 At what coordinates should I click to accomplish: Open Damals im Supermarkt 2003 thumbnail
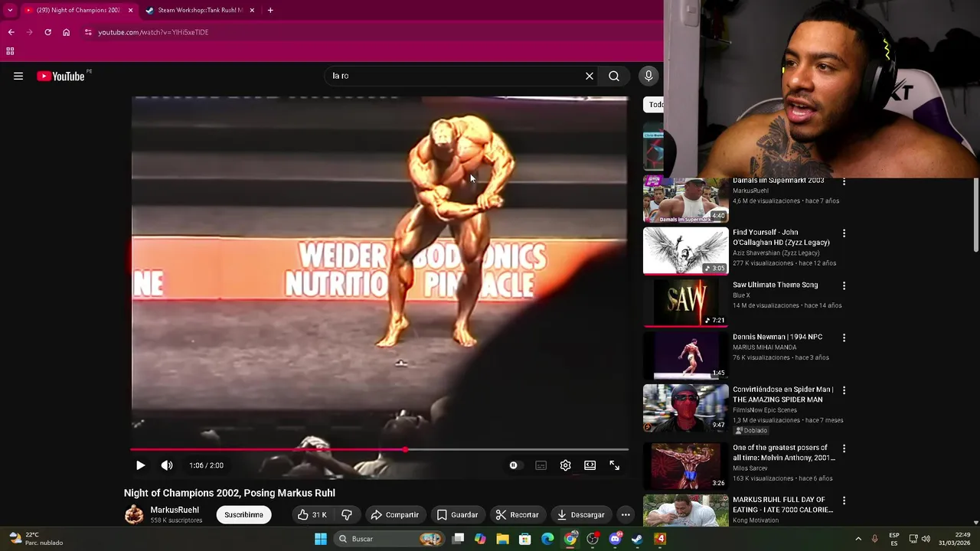click(x=685, y=199)
